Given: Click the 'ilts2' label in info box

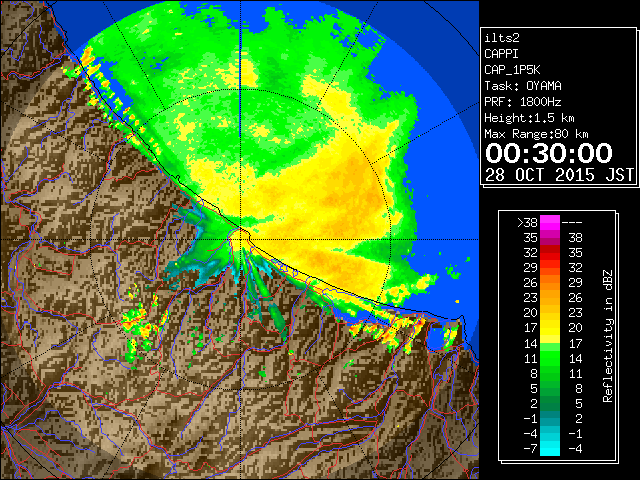Looking at the screenshot, I should click(x=502, y=38).
